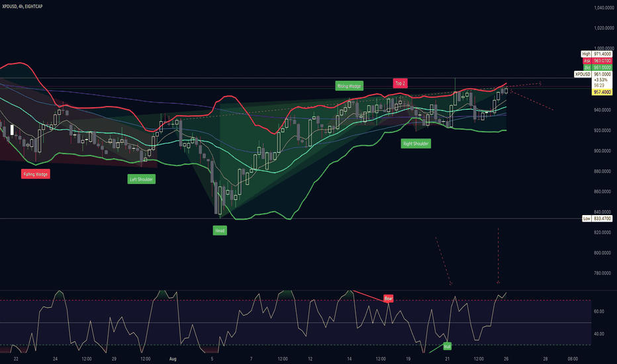Screen dimensions: 617x364
Task: Click date 21 on the time axis
Action: [x=448, y=359]
